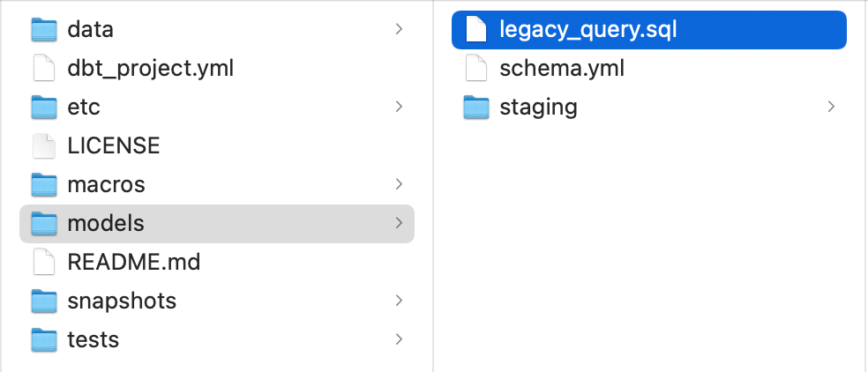Select the README.md file name
The image size is (868, 372).
[x=134, y=263]
